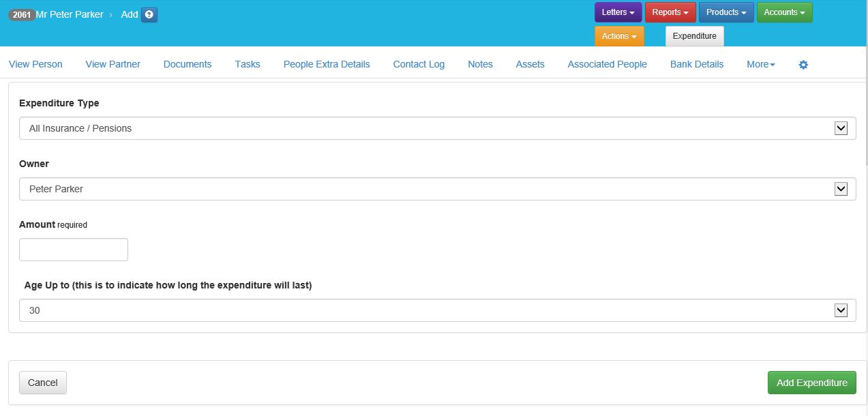Viewport: 868px width, 416px height.
Task: Open the More menu
Action: (x=760, y=64)
